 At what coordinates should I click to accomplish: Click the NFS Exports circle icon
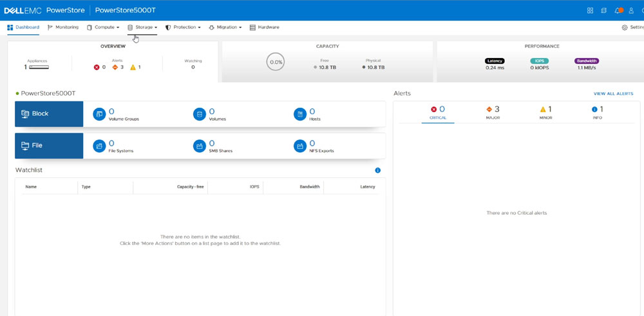point(300,146)
